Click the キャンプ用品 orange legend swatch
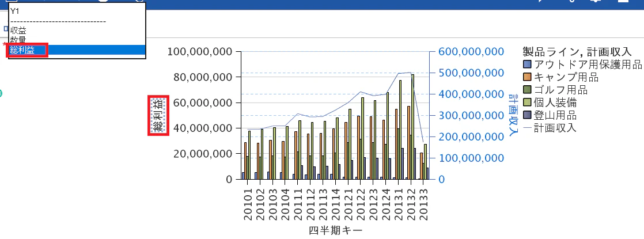Viewport: 644px width, 239px height. tap(528, 77)
